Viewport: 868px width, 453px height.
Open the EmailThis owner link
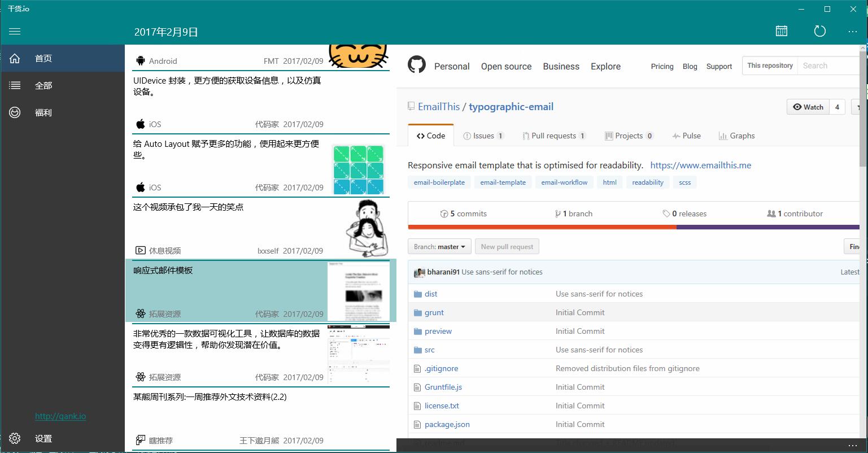pos(439,107)
